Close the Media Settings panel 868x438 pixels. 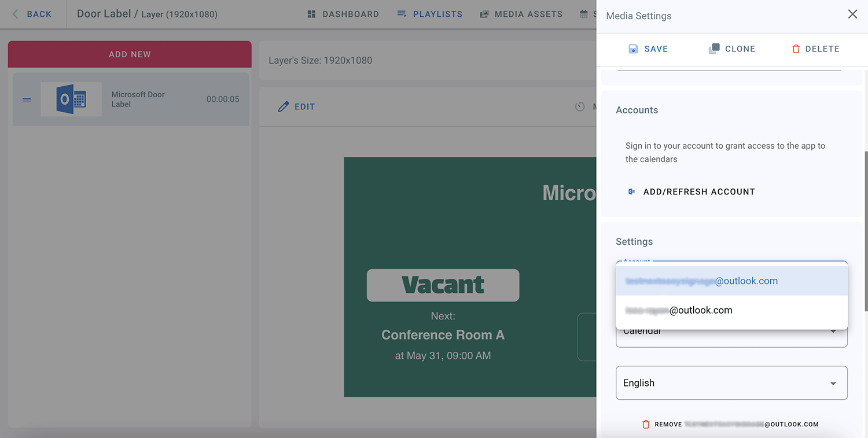coord(852,14)
